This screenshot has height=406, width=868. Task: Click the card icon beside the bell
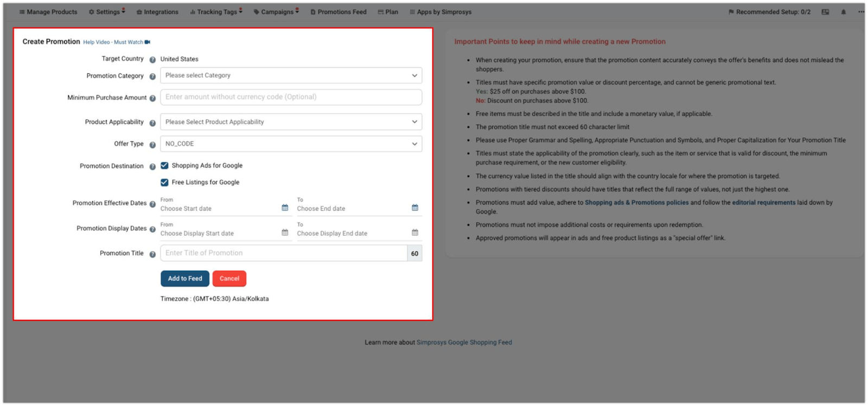[x=825, y=12]
